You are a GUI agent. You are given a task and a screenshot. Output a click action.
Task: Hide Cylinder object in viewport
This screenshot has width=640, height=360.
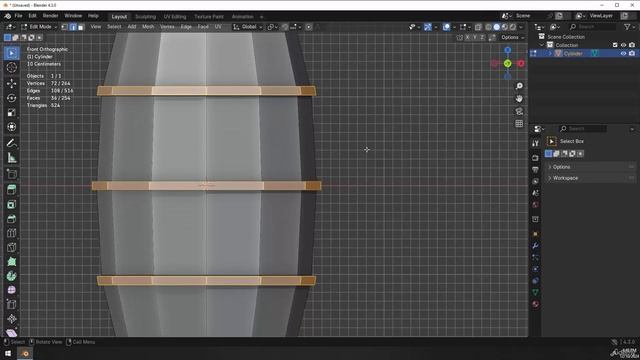pos(623,53)
